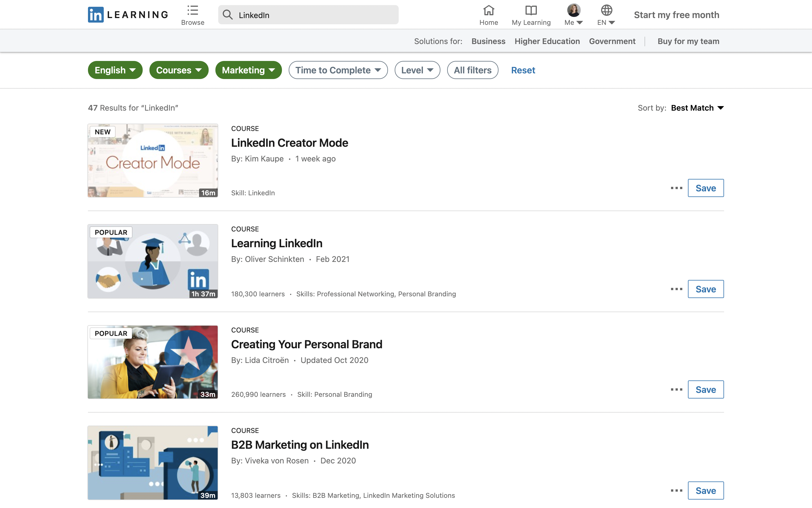This screenshot has width=812, height=508.
Task: Click 'By: Lida Citroën' author text
Action: [260, 360]
